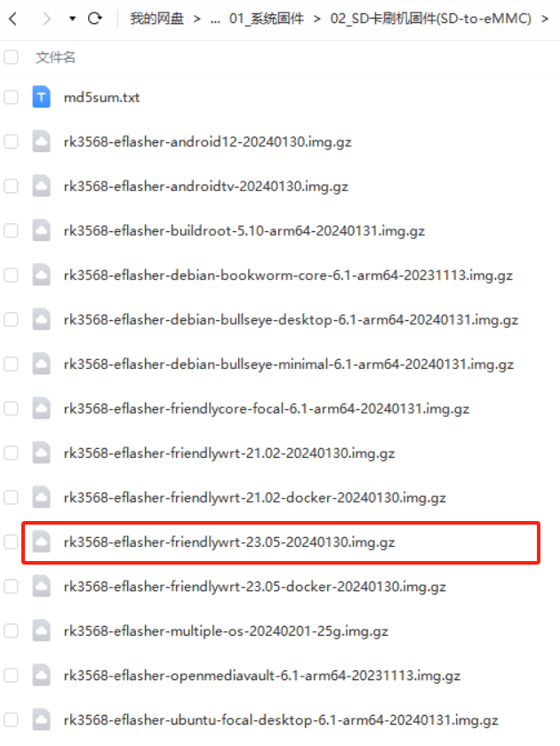Viewport: 560px width, 746px height.
Task: Check the box for md5sum.txt
Action: coord(11,97)
